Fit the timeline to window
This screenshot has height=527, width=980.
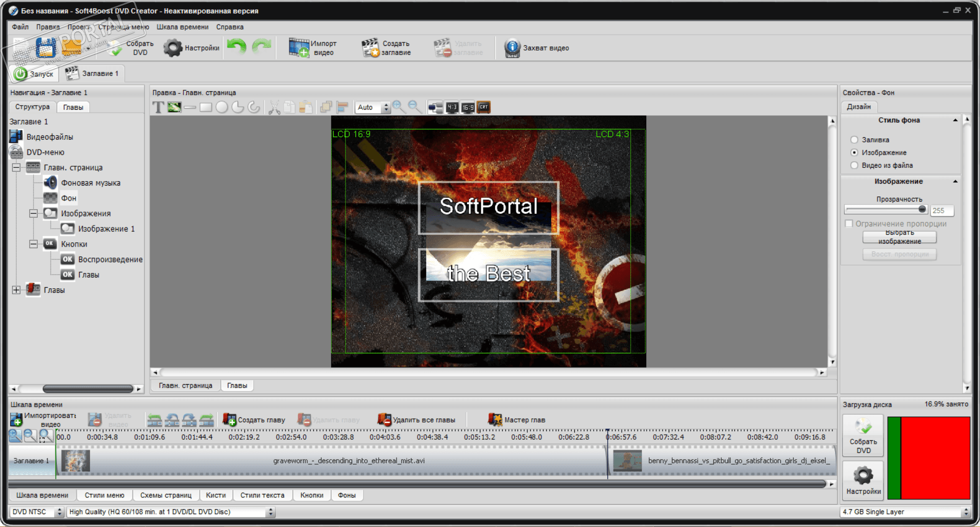[x=45, y=436]
